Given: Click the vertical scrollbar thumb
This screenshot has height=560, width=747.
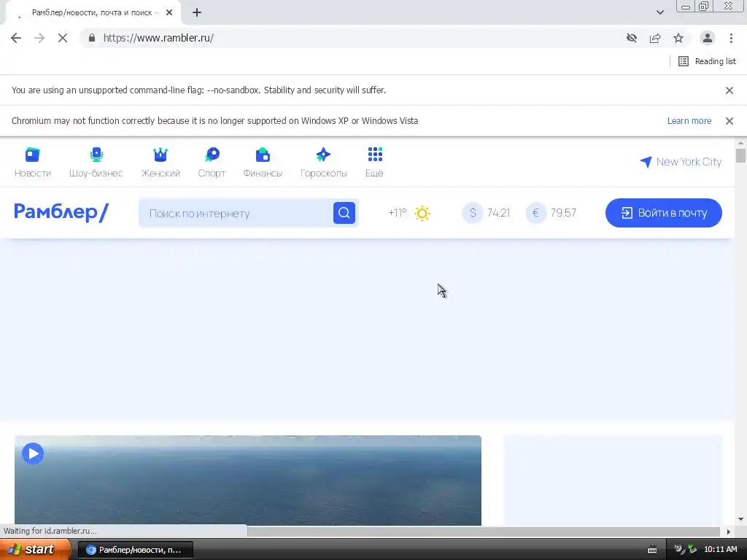Looking at the screenshot, I should click(x=740, y=156).
